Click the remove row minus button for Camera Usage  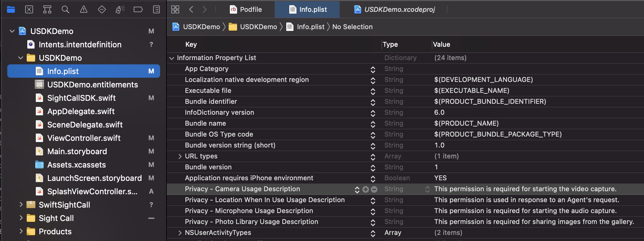[374, 189]
